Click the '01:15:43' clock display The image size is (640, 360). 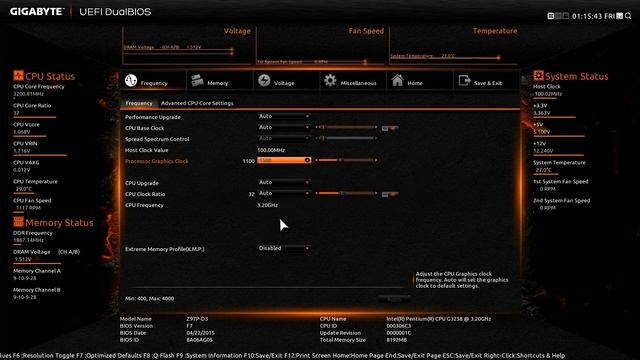coord(587,16)
